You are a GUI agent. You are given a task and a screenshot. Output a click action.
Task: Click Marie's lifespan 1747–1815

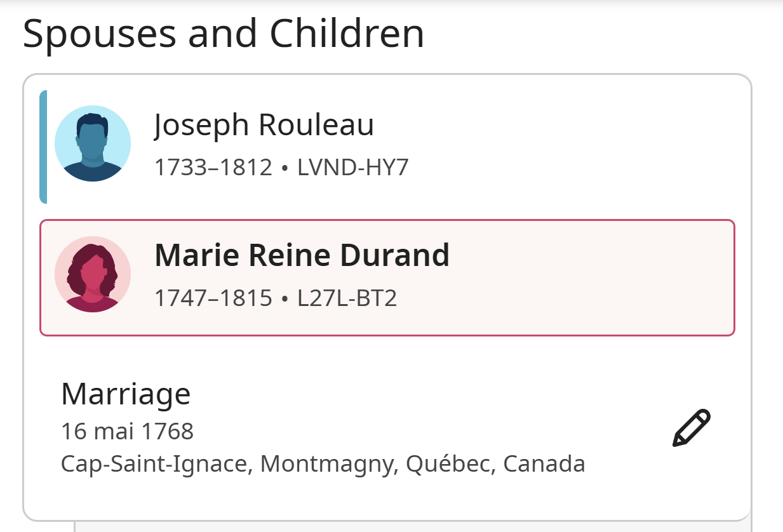click(213, 298)
